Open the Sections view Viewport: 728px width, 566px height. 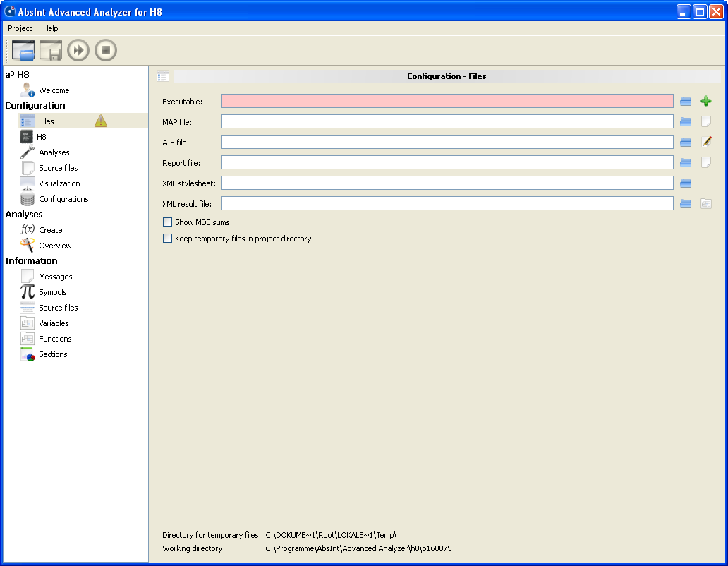pyautogui.click(x=53, y=354)
